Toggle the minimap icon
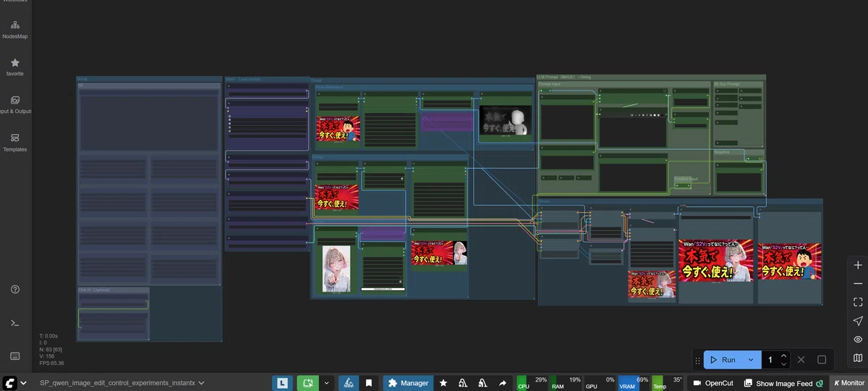This screenshot has width=868, height=391. coord(858,358)
